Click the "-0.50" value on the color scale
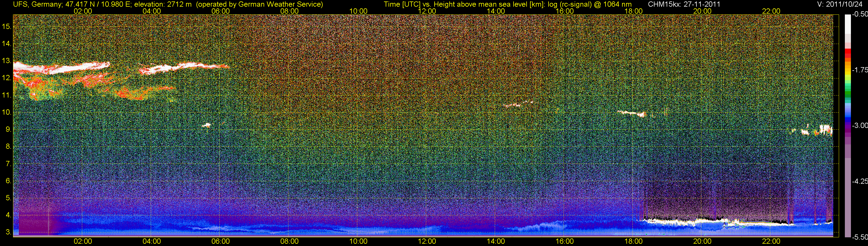868x246 pixels. tap(860, 14)
